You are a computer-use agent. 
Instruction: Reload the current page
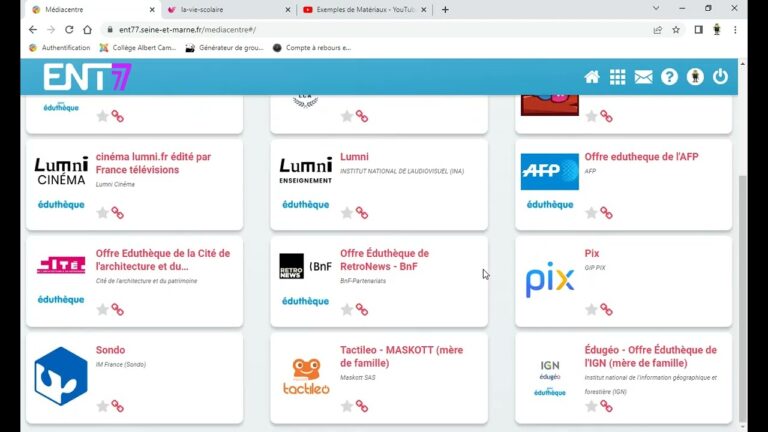coord(69,30)
